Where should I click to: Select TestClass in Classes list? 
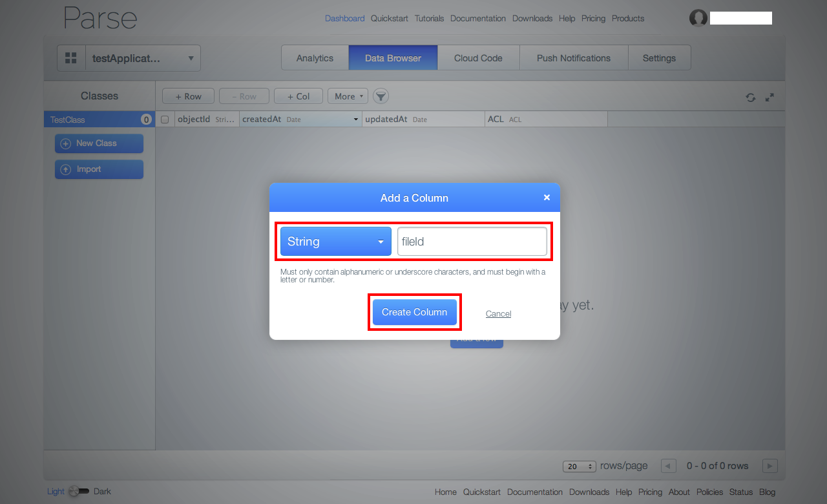[x=99, y=120]
